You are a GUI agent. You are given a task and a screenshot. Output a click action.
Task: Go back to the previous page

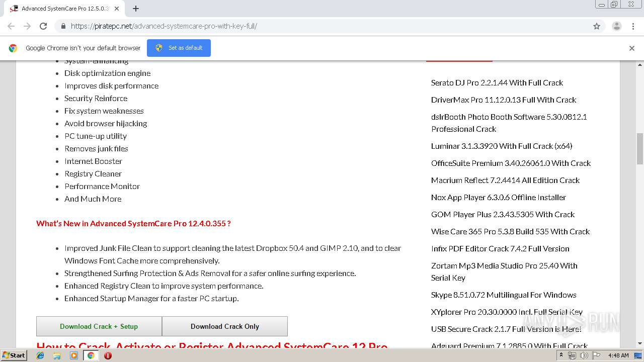11,26
